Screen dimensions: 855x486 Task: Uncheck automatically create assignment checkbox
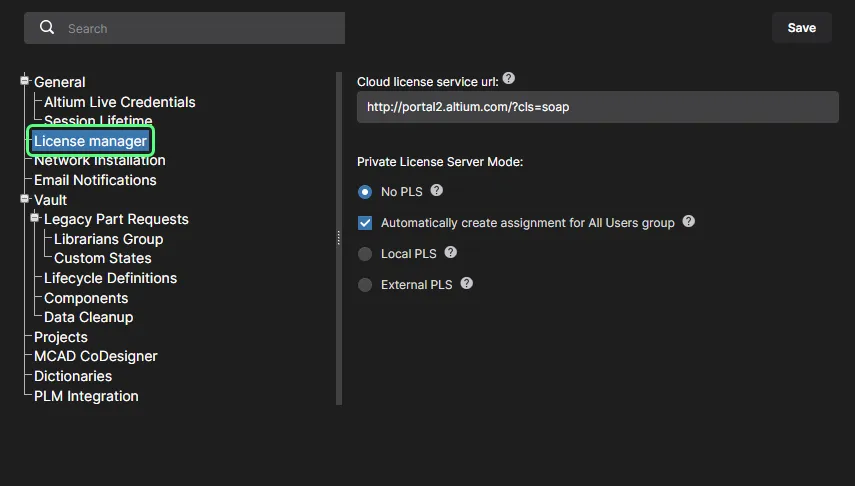pyautogui.click(x=365, y=223)
